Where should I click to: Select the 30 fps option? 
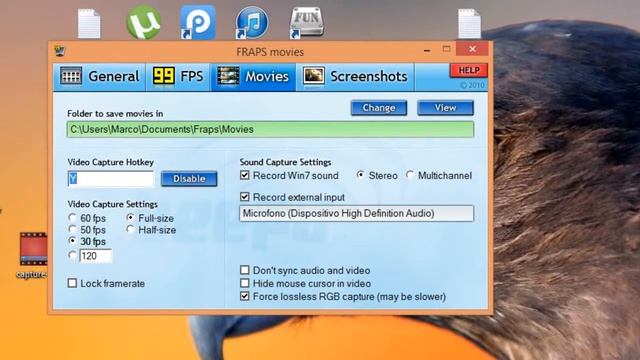73,241
